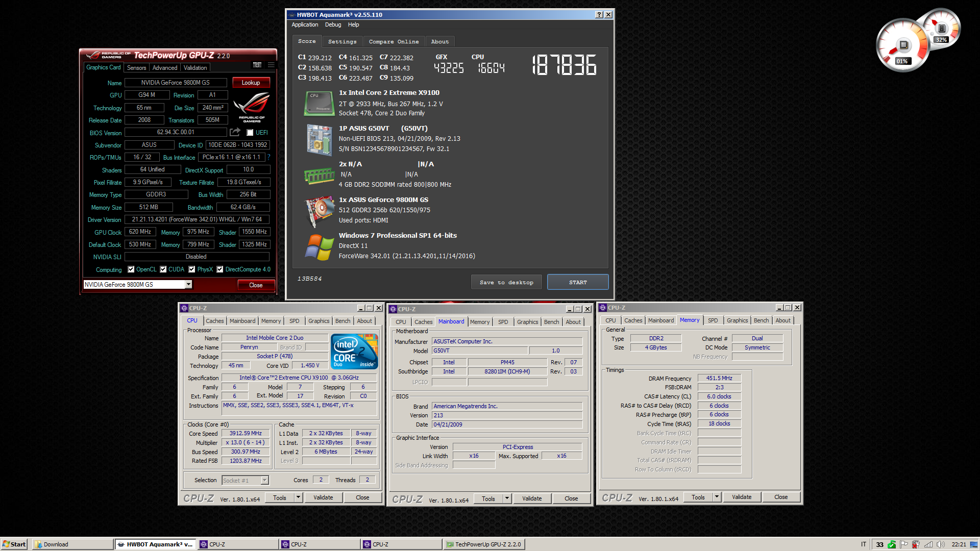Click the BIOS share/export arrow icon in GPU-Z
980x551 pixels.
click(x=235, y=132)
